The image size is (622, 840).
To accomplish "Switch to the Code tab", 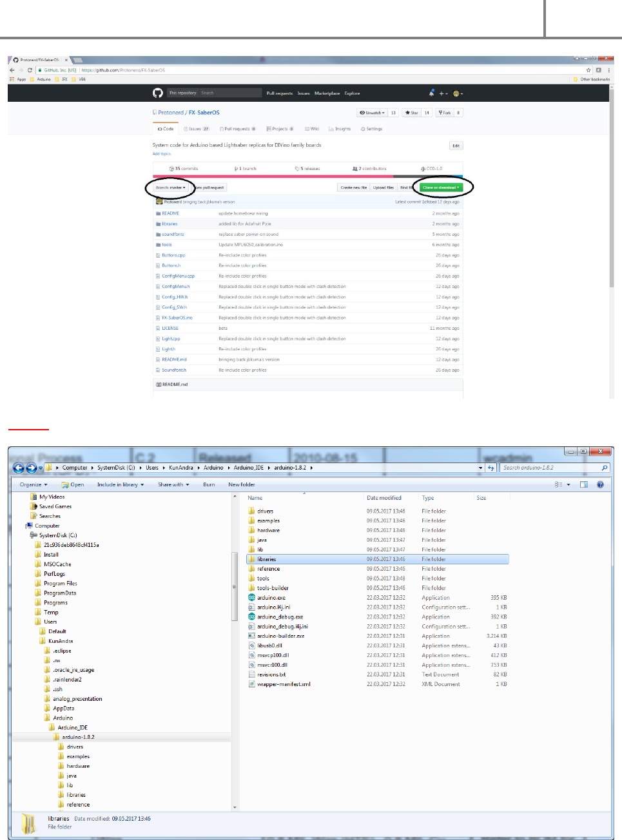I will tap(166, 129).
